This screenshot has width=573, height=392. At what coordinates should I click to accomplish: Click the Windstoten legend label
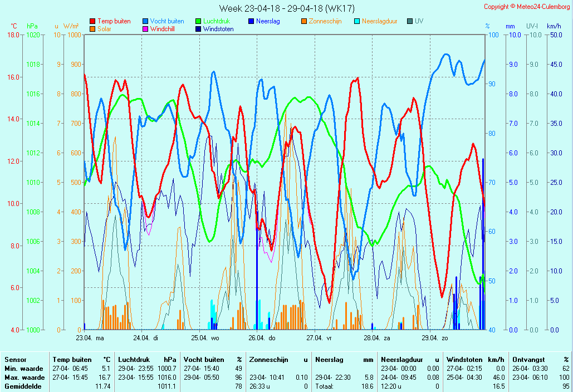pos(218,29)
